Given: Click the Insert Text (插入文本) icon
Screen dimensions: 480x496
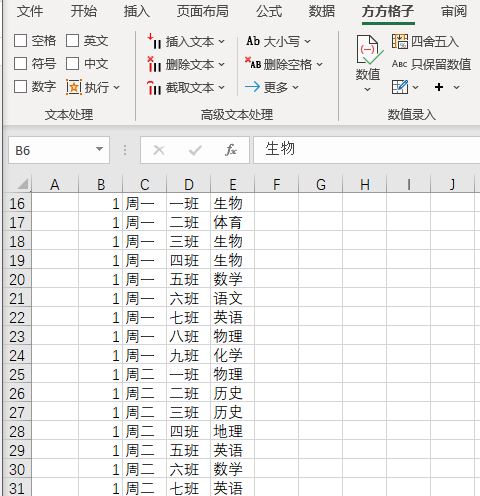Looking at the screenshot, I should point(154,41).
